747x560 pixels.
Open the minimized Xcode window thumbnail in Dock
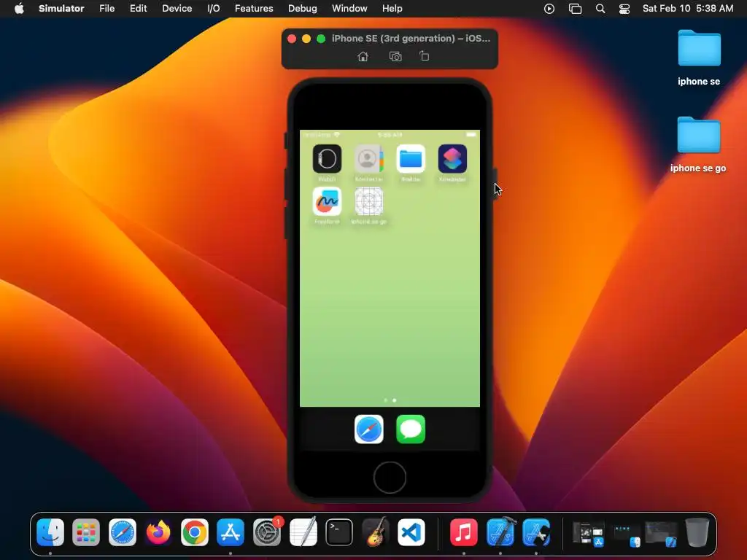point(661,534)
